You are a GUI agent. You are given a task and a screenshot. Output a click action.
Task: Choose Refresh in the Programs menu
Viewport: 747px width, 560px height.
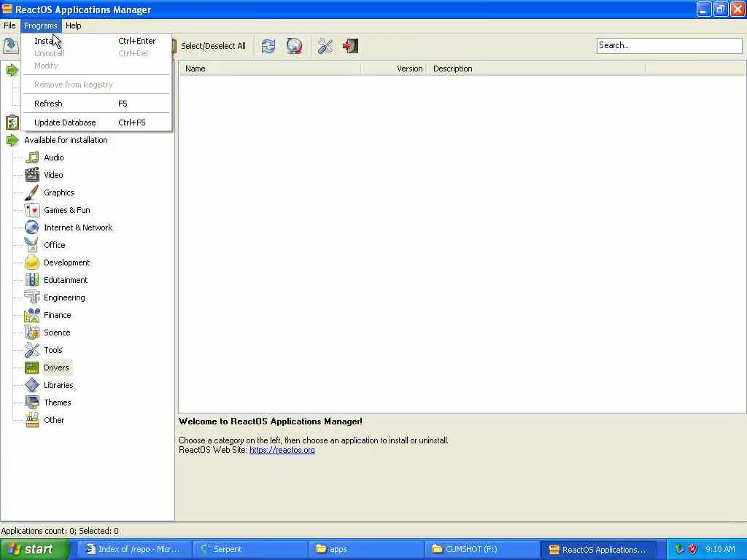pos(96,104)
